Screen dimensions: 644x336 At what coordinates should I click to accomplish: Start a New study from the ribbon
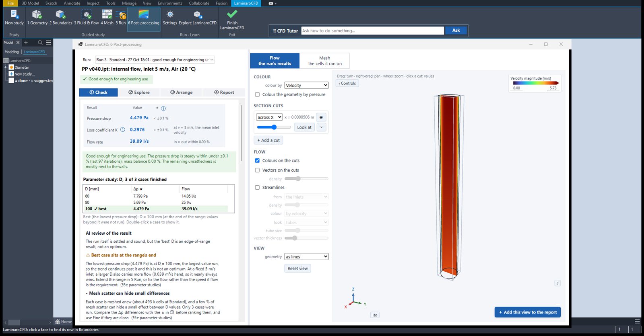coord(14,17)
